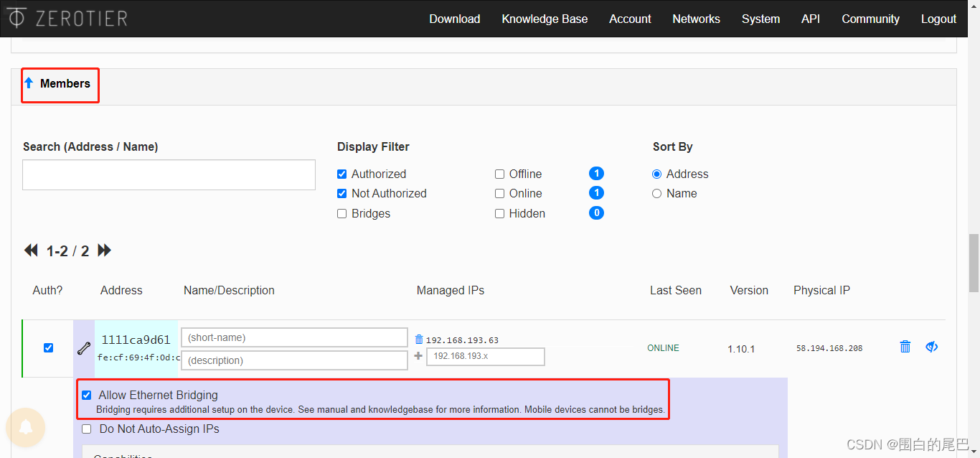980x458 pixels.
Task: Click physical IP 58.194.168.208
Action: [829, 348]
